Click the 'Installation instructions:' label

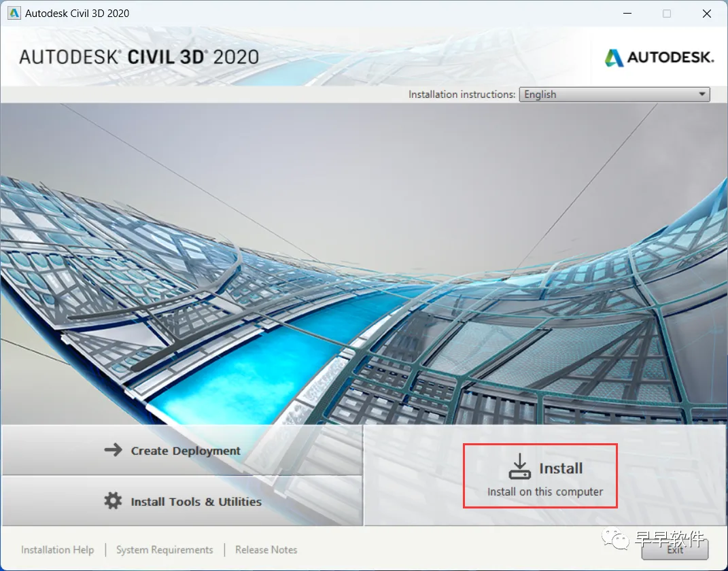tap(462, 94)
